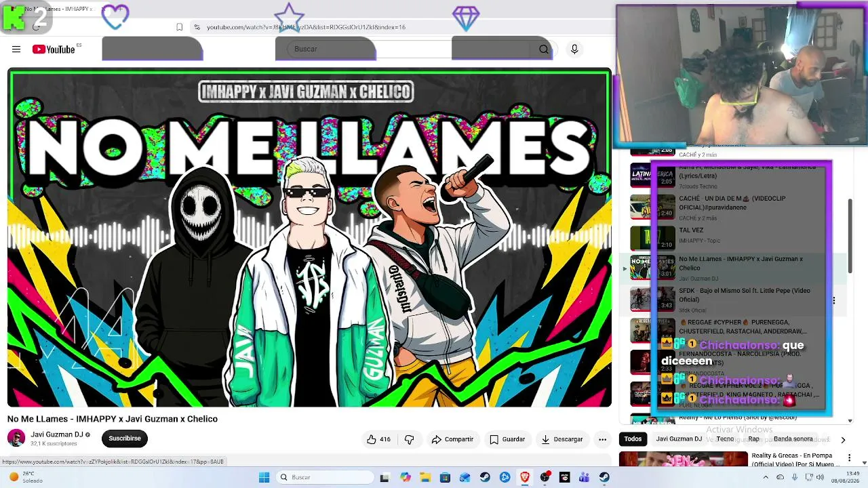The height and width of the screenshot is (488, 868).
Task: Select the Banda sonora filter chip
Action: (793, 439)
